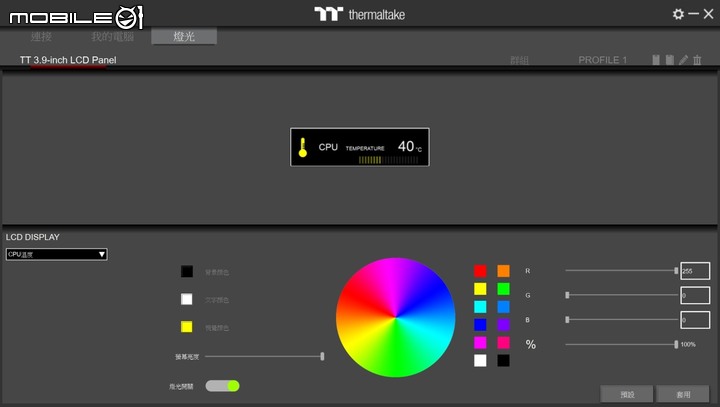Click the % brightness percentage slider

click(622, 344)
